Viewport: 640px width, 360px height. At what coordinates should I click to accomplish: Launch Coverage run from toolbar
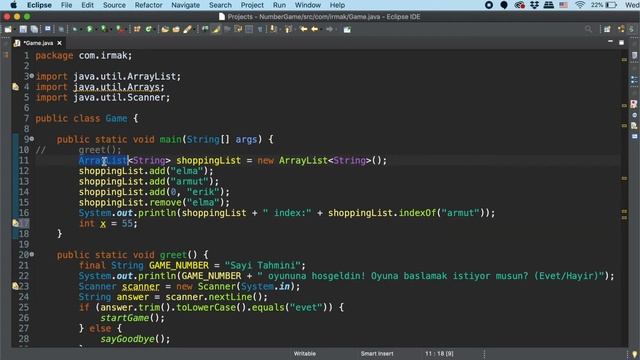[104, 29]
